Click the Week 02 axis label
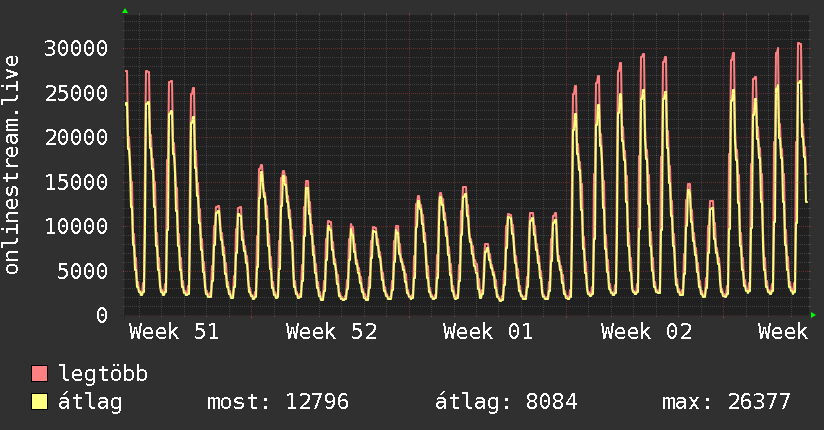 pyautogui.click(x=646, y=332)
